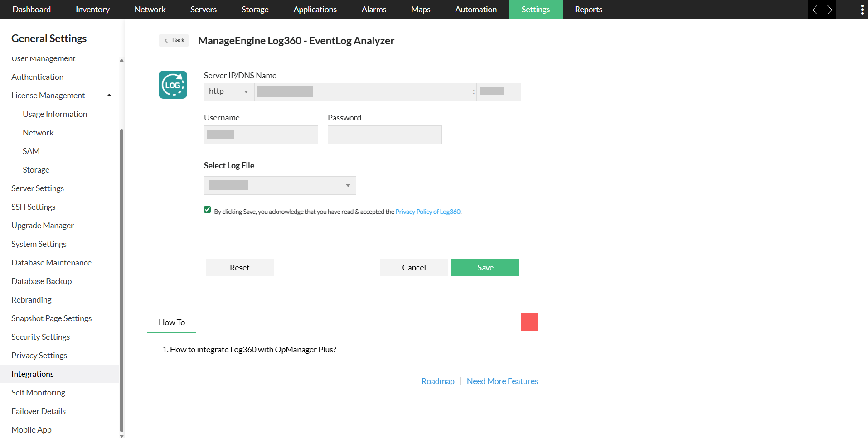Viewport: 868px width, 438px height.
Task: Open Snapshot Page Settings in sidebar
Action: [x=52, y=318]
